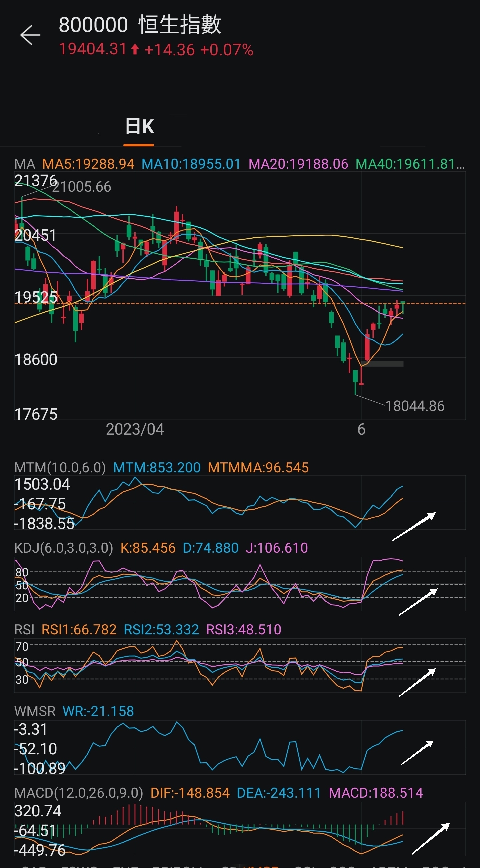Tap the -100.89 WMSR axis label
480x868 pixels.
40,769
